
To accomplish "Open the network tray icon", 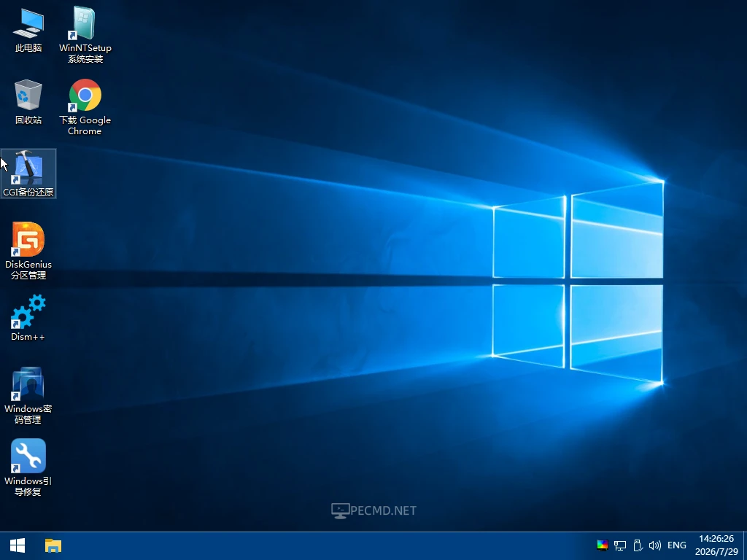I will (620, 545).
